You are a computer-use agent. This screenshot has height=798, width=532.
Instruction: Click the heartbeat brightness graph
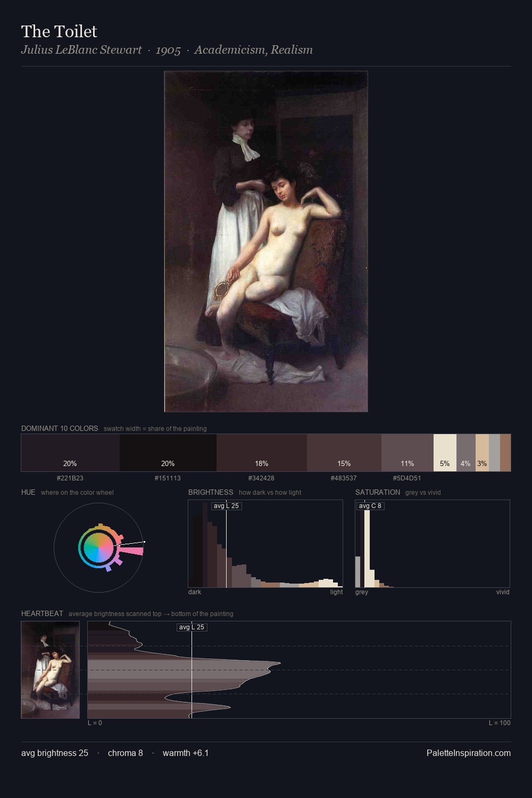pos(299,670)
